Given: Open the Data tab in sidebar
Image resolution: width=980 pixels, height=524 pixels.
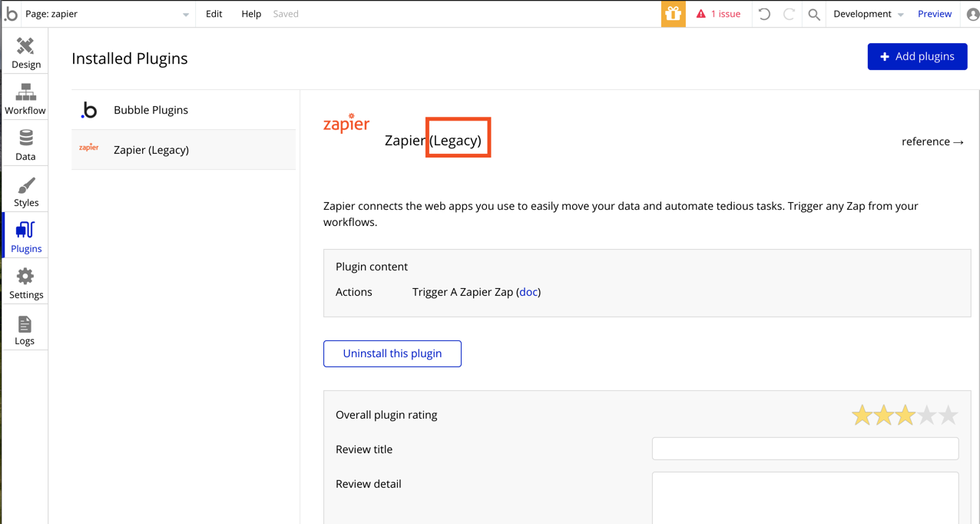Looking at the screenshot, I should 25,144.
